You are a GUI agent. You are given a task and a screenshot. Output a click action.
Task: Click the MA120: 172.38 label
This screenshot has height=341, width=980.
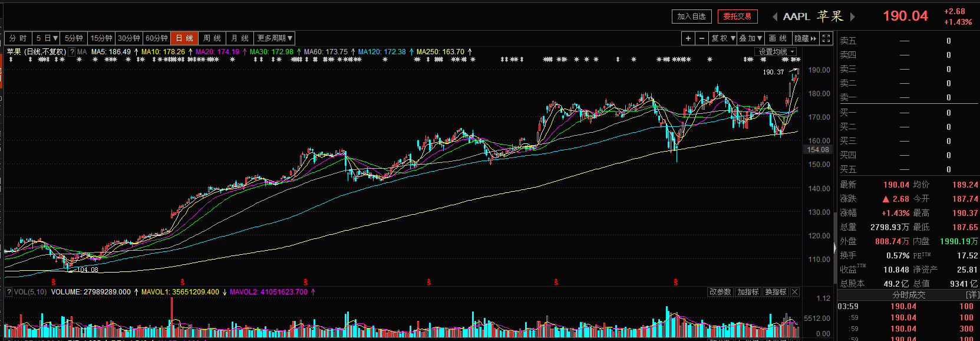click(382, 52)
